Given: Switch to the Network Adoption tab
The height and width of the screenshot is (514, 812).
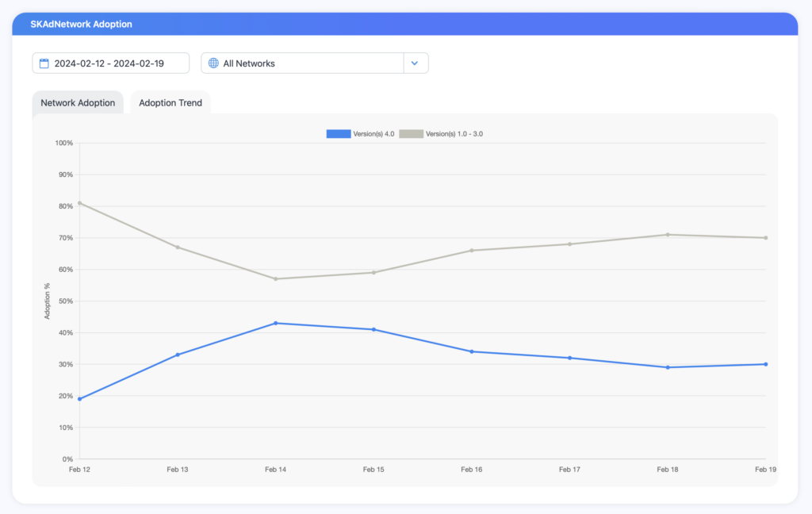Looking at the screenshot, I should 78,102.
